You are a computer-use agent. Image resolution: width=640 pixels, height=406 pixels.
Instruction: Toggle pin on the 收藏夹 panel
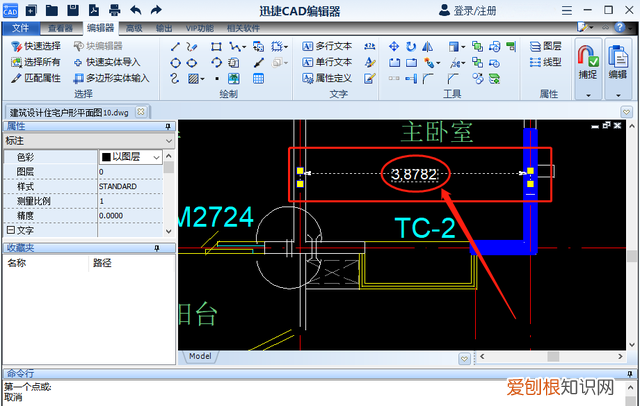156,248
